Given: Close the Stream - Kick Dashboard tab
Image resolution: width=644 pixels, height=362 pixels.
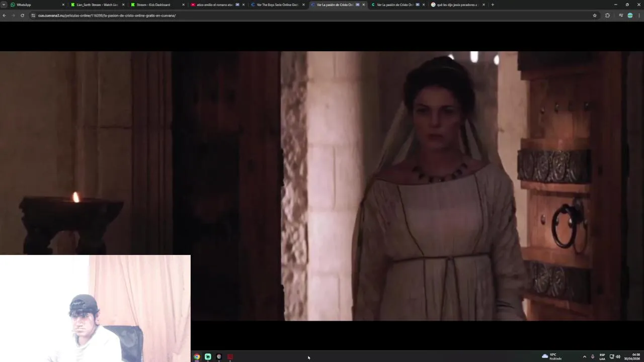Looking at the screenshot, I should coord(183,5).
